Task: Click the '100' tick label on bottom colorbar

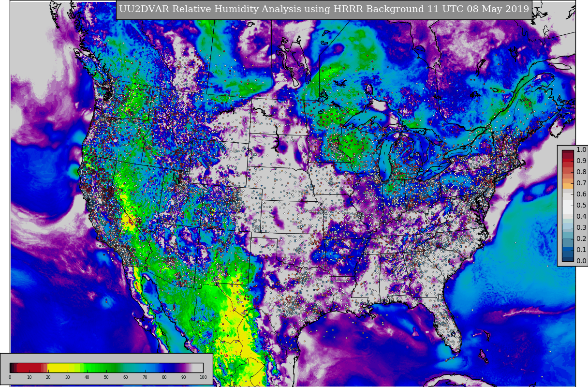Action: pos(203,377)
